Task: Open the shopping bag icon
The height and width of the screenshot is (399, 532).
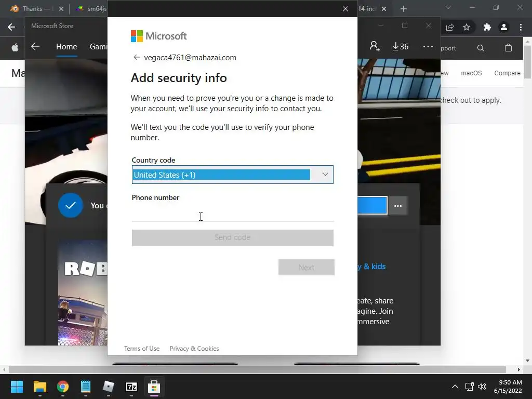Action: coord(508,48)
